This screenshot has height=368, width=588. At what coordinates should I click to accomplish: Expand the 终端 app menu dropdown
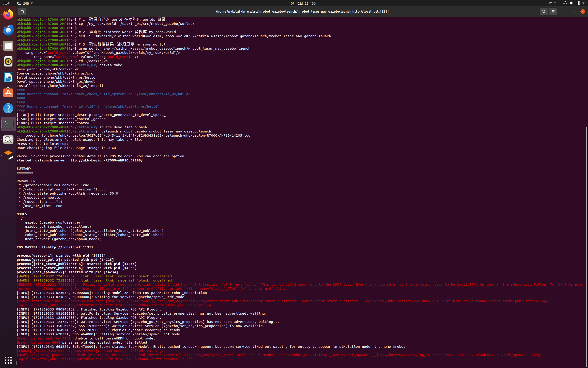25,3
